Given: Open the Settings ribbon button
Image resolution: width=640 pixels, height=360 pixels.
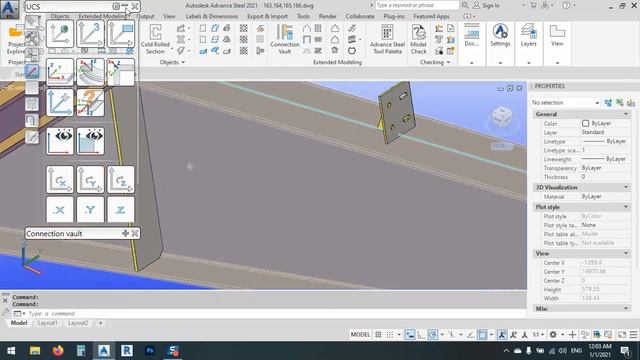Looking at the screenshot, I should [500, 36].
